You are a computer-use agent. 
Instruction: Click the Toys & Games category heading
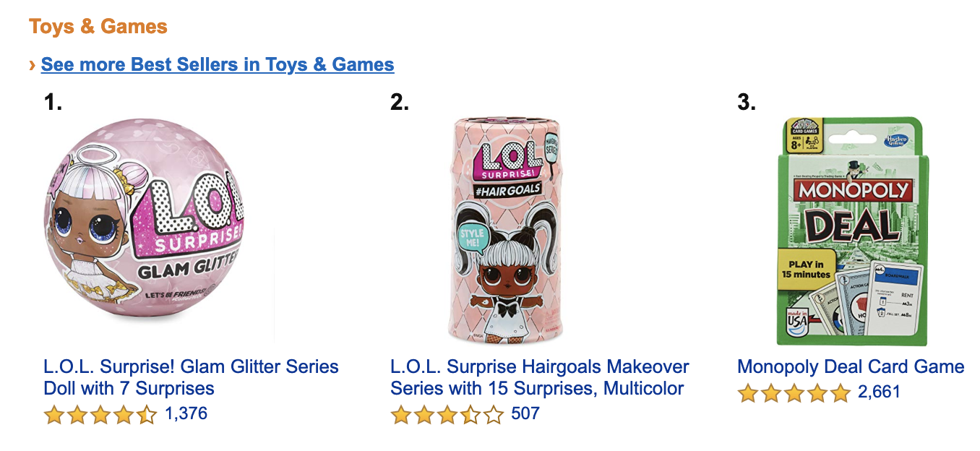point(98,27)
